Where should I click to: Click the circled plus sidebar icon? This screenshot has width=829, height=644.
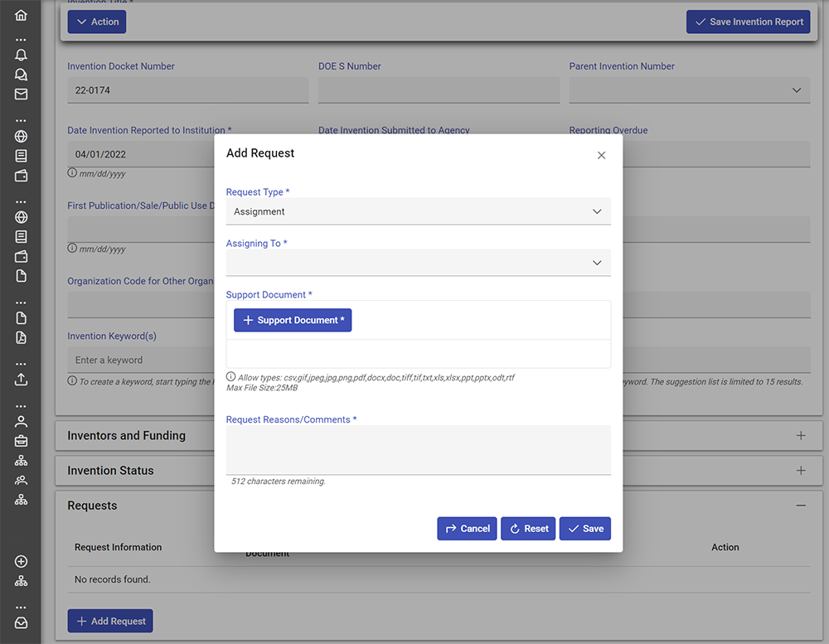click(21, 562)
